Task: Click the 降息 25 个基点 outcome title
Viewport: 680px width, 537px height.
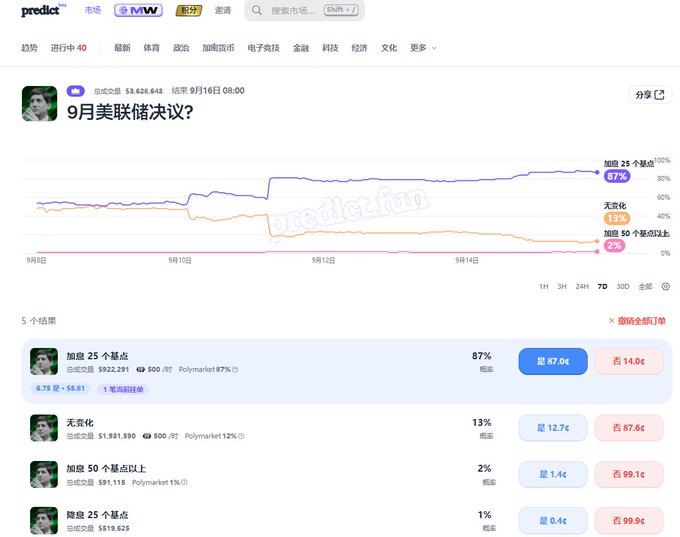Action: click(x=97, y=515)
